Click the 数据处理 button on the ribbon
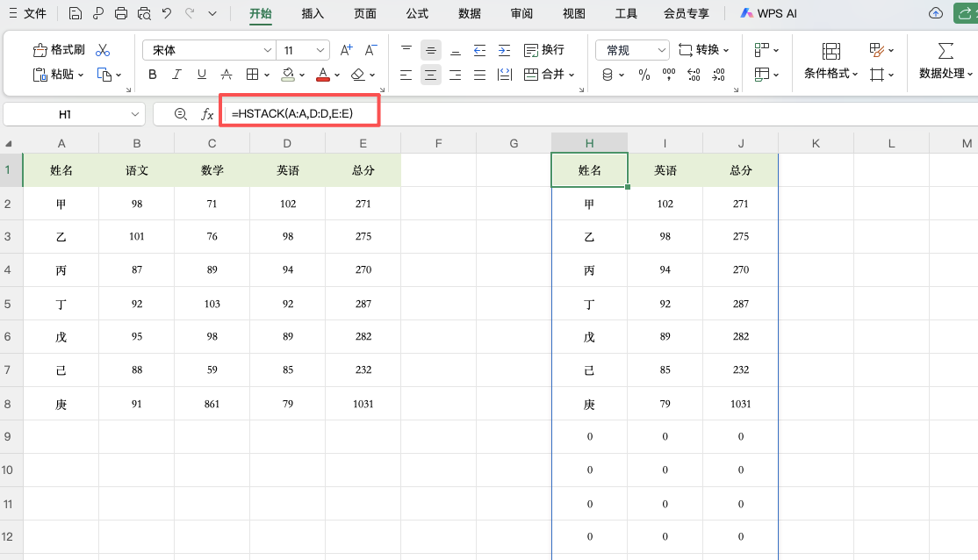The image size is (978, 560). click(x=944, y=74)
